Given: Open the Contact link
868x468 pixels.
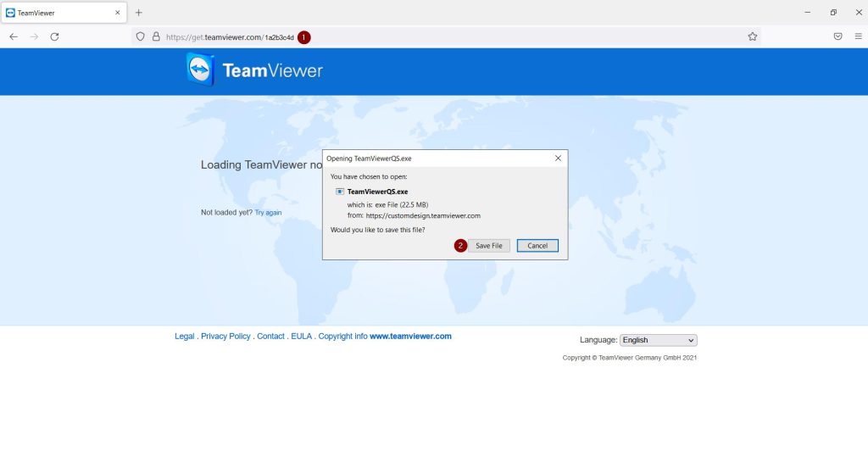Looking at the screenshot, I should coord(270,337).
